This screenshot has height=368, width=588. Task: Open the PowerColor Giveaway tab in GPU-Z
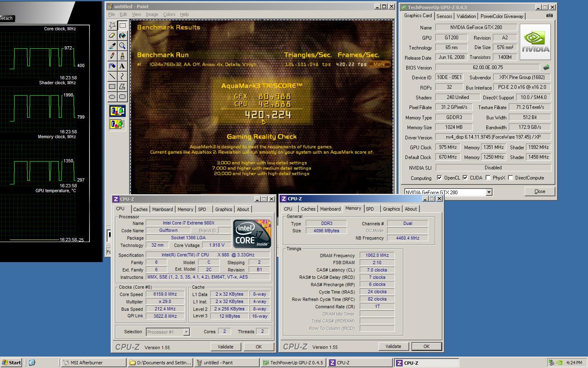[502, 16]
